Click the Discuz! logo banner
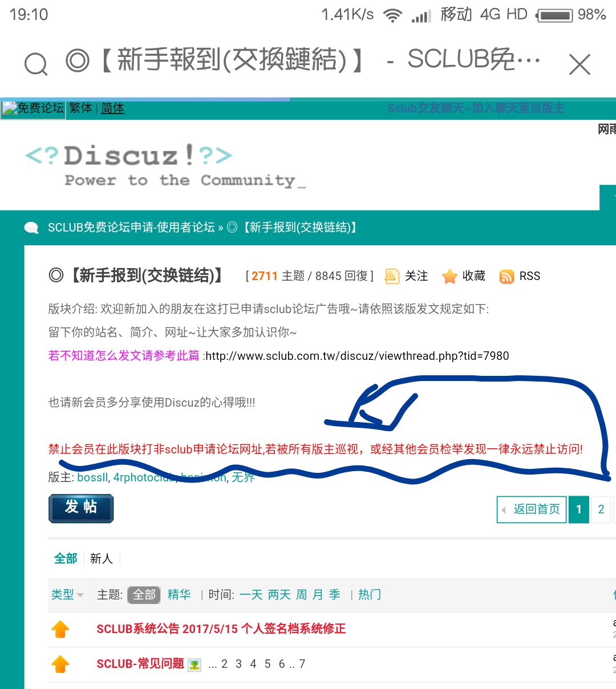The image size is (616, 689). tap(165, 165)
